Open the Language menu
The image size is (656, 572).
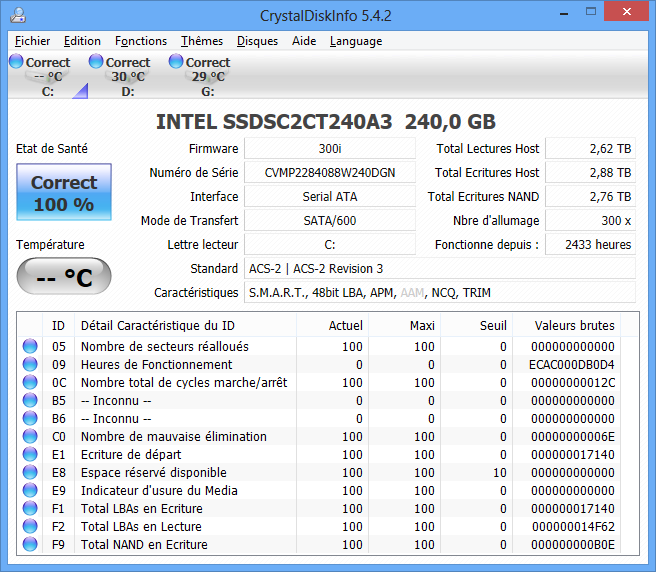pyautogui.click(x=356, y=41)
